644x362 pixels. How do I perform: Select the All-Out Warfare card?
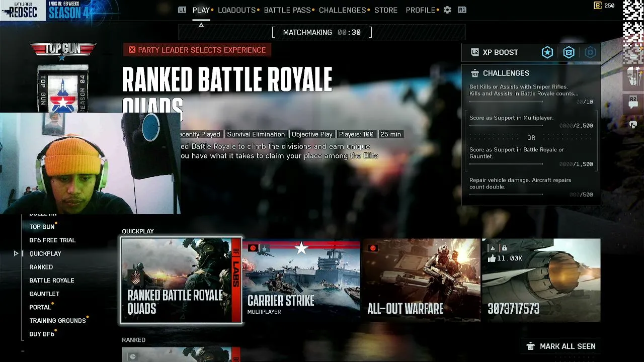tap(421, 280)
